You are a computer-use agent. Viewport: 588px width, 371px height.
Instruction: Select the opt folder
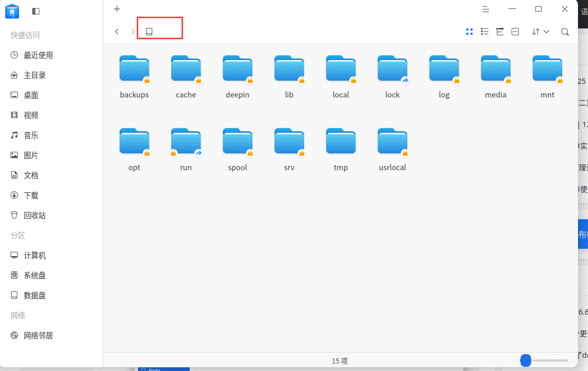coord(134,149)
